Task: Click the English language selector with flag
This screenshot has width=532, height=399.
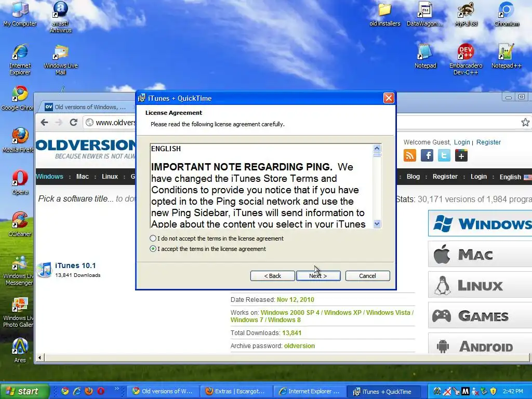Action: click(515, 177)
